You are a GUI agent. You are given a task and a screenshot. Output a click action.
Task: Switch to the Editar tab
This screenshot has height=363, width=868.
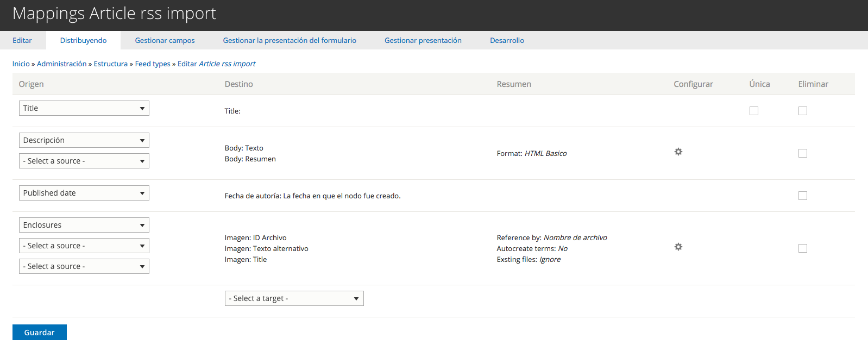22,40
